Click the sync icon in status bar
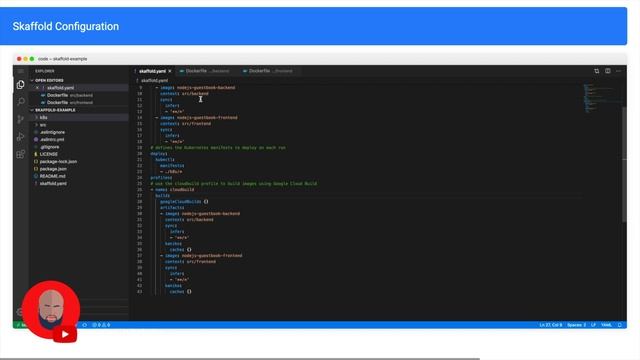 pyautogui.click(x=84, y=325)
